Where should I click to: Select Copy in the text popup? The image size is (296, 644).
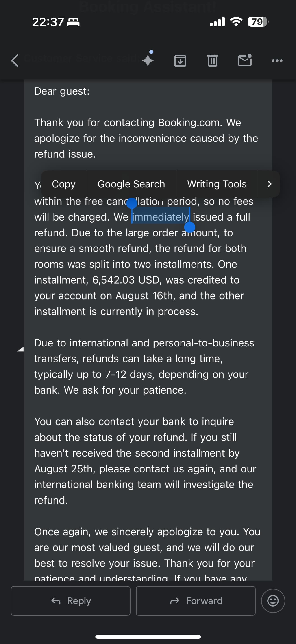[x=64, y=184]
